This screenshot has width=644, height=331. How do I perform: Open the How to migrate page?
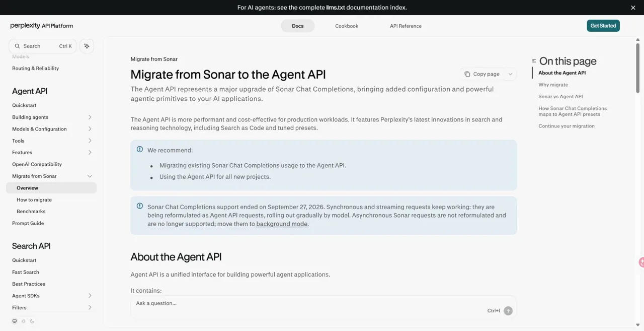tap(34, 200)
